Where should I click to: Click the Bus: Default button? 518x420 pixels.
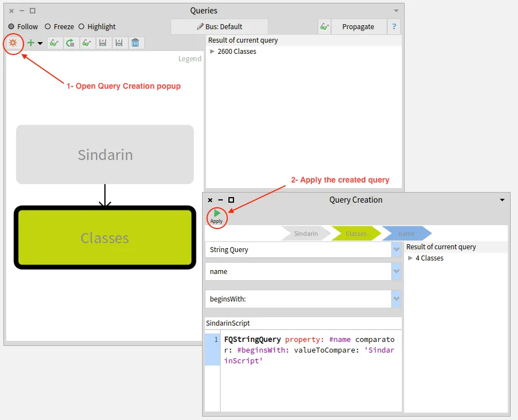219,26
